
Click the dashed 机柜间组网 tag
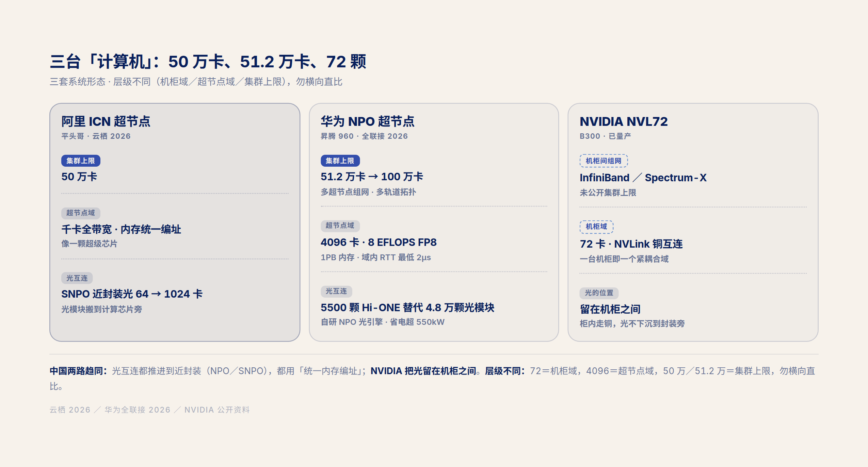604,161
